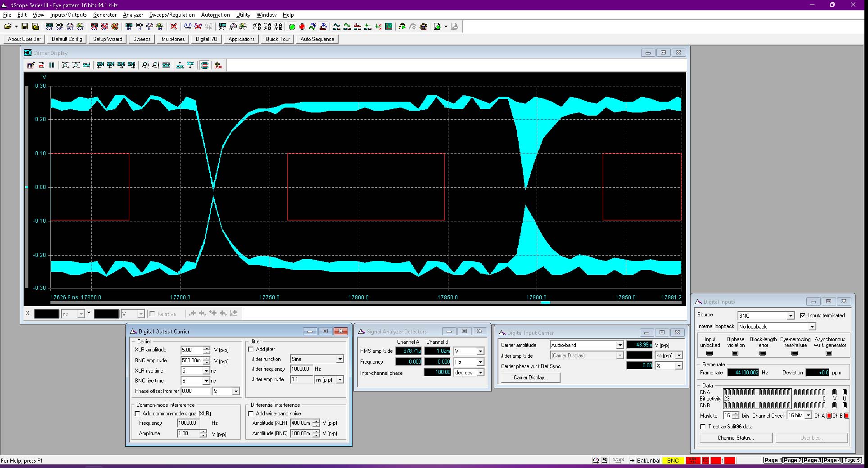868x468 pixels.
Task: Increase BNC amplitude with spinner
Action: point(206,359)
